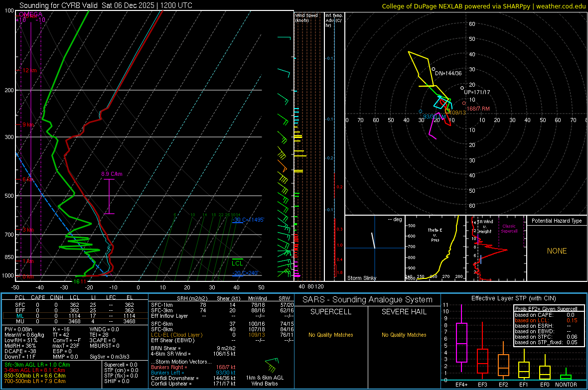
Task: Click the 'PW = 0.08in' value
Action: (x=18, y=329)
